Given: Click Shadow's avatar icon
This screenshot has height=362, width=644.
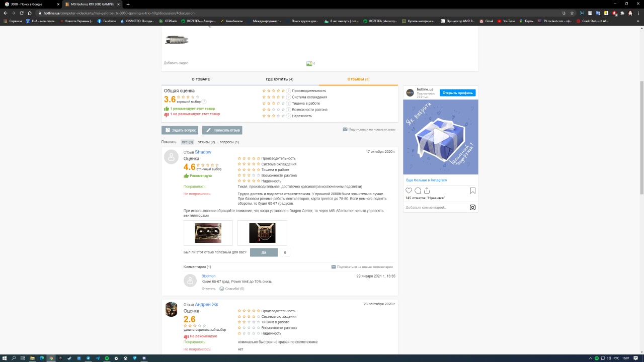Looking at the screenshot, I should tap(171, 157).
